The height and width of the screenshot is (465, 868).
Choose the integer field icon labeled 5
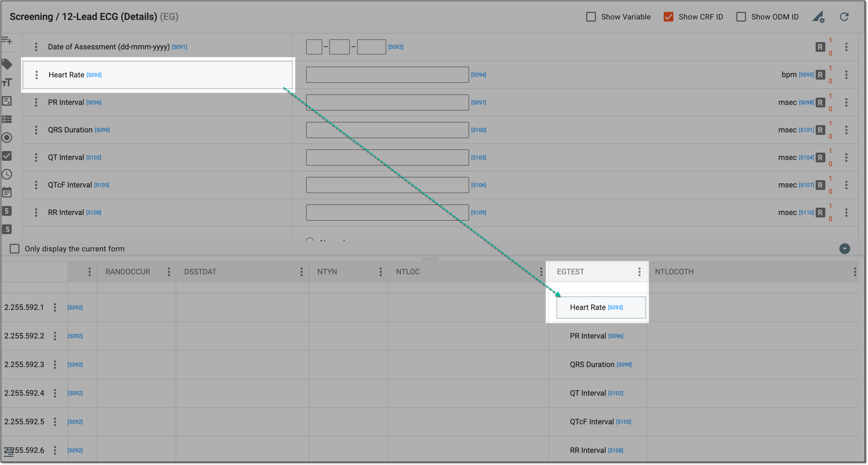[7, 211]
